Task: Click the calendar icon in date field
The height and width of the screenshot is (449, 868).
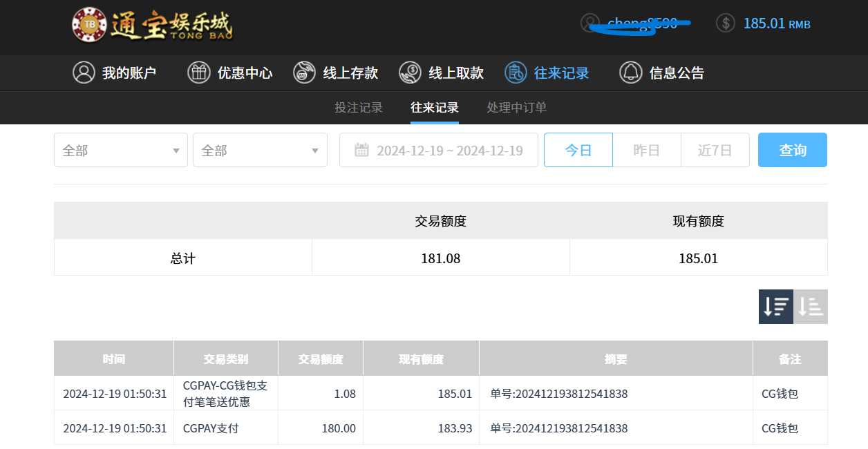Action: point(361,150)
